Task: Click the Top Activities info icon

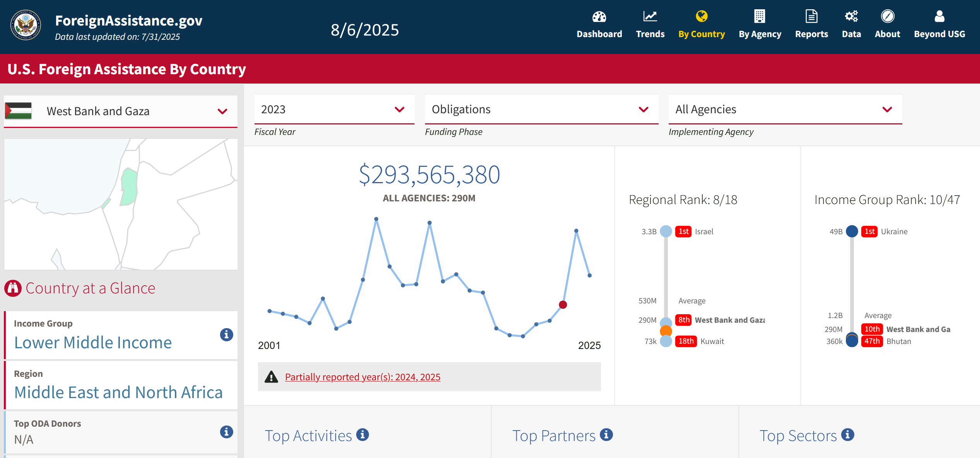Action: coord(362,434)
